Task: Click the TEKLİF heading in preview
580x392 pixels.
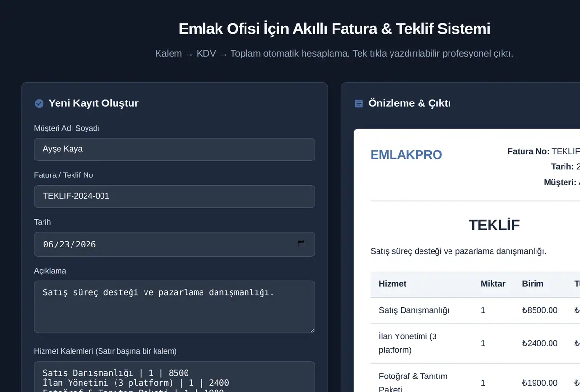Action: [x=494, y=225]
